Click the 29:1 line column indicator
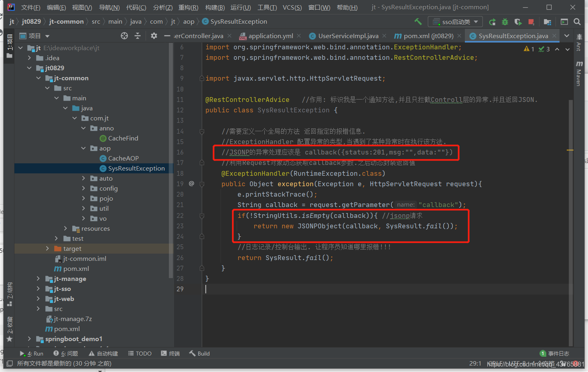This screenshot has height=372, width=588. (475, 363)
